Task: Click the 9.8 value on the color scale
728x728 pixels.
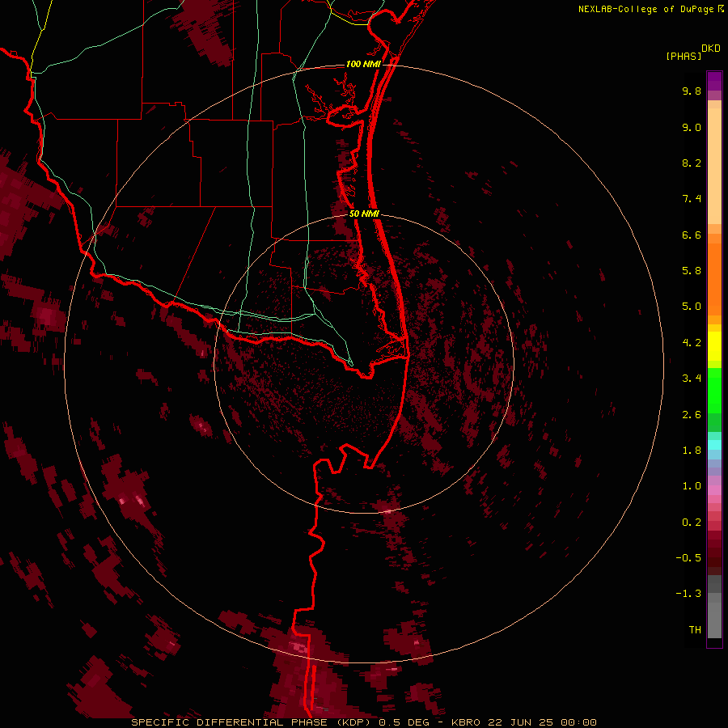Action: (x=692, y=91)
